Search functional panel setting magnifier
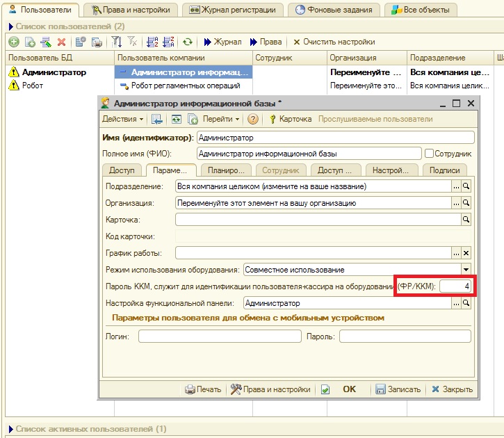The width and height of the screenshot is (504, 438). click(x=466, y=302)
